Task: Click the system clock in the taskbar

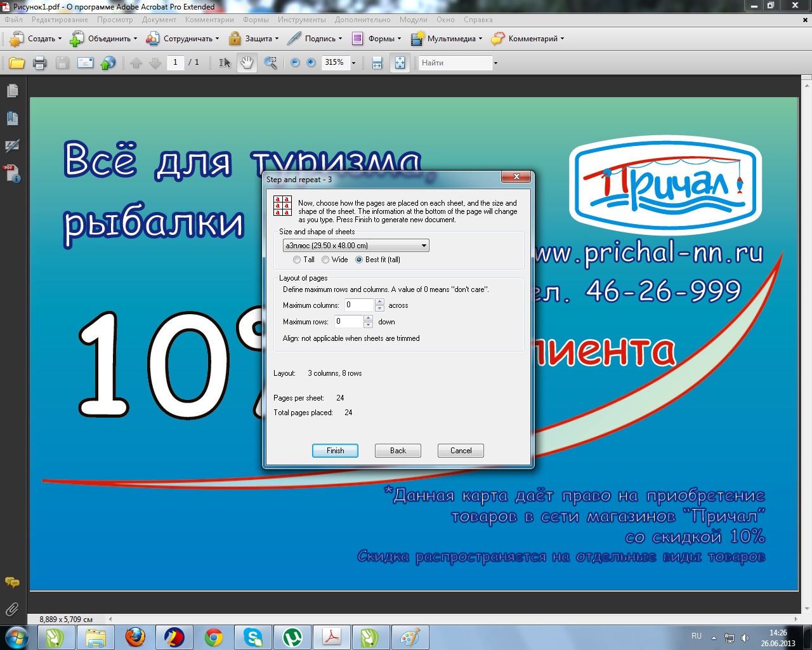Action: [778, 638]
